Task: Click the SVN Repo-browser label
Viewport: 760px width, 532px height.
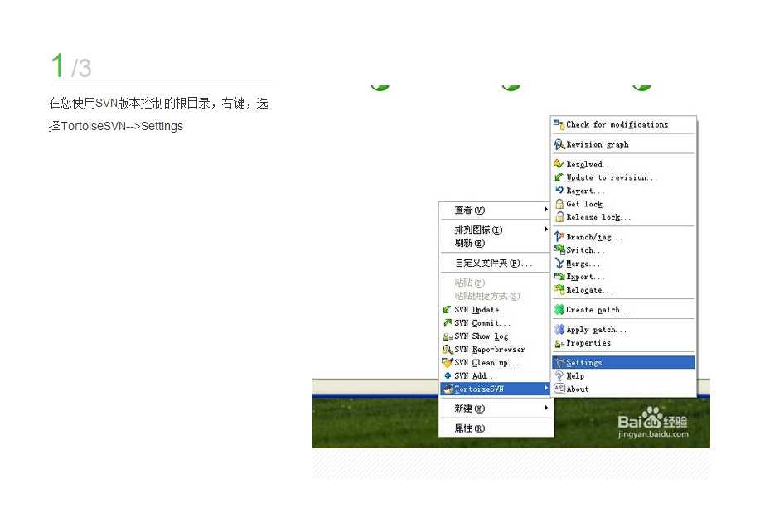Action: click(490, 350)
